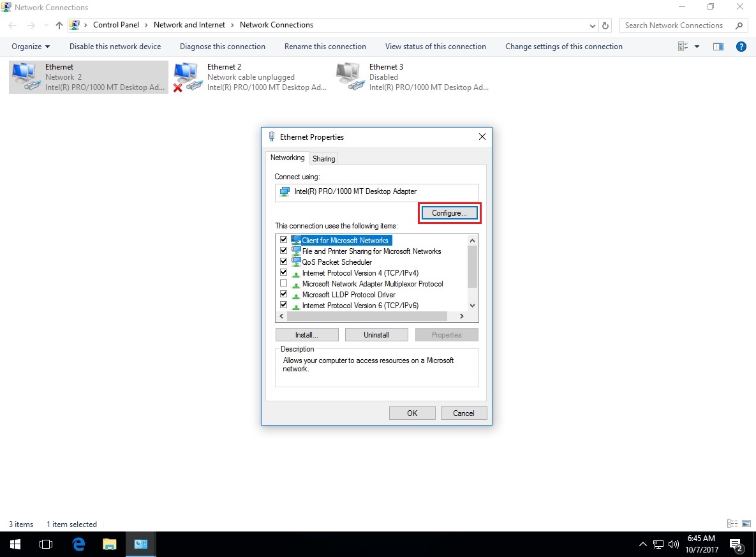Viewport: 756px width, 557px height.
Task: Click Change settings of this connection
Action: pos(563,47)
